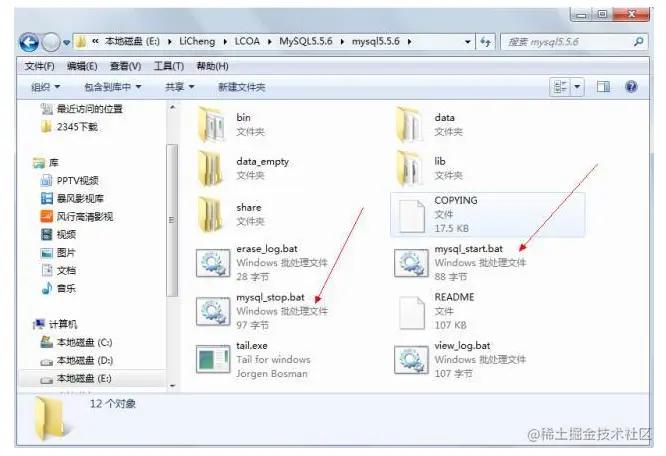Show the preview pane icon

603,87
